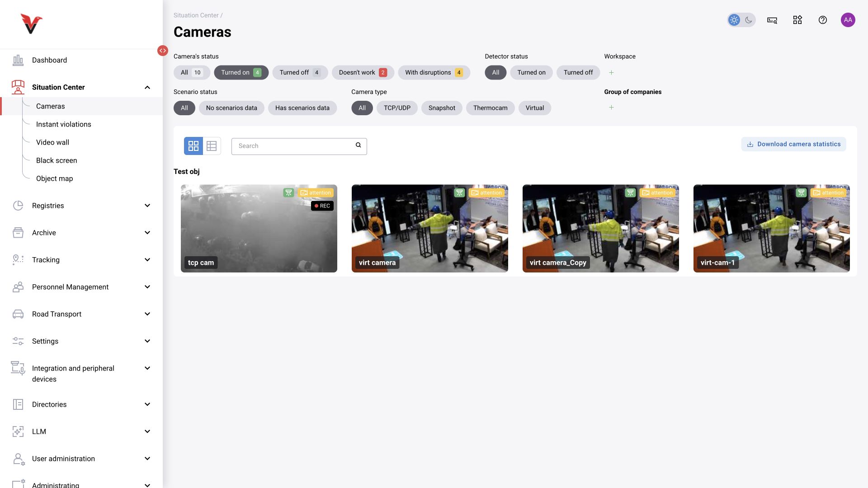The height and width of the screenshot is (488, 868).
Task: Add a group of companies with the plus icon
Action: pos(611,108)
